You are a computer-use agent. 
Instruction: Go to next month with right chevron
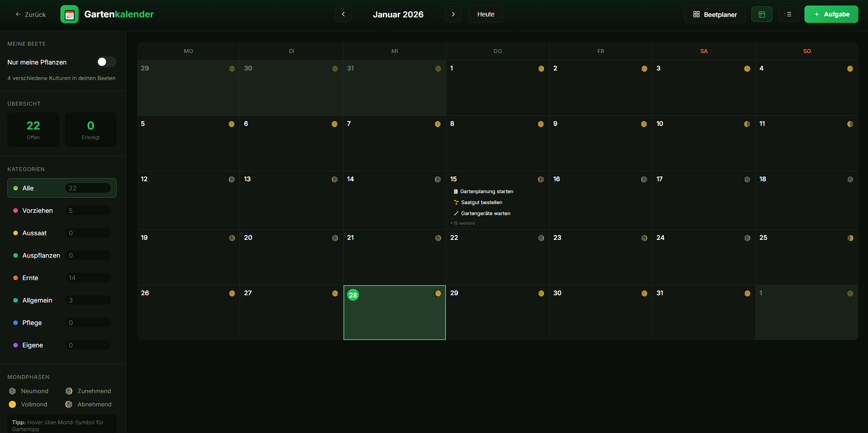click(453, 14)
